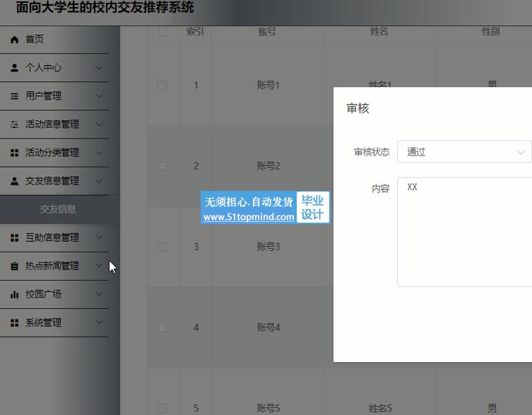Expand the 系统管理 chevron

[99, 322]
